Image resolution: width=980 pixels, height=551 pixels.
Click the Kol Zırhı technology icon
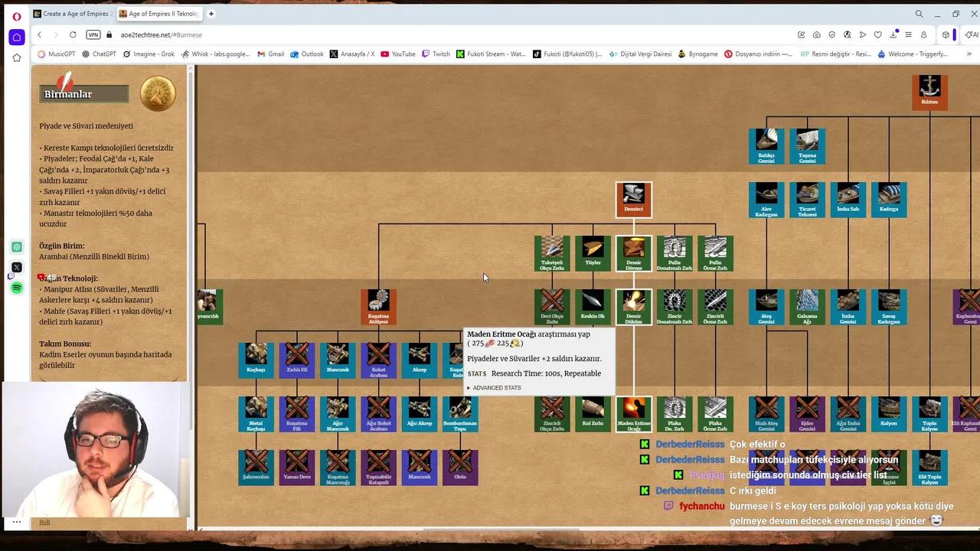[x=593, y=414]
